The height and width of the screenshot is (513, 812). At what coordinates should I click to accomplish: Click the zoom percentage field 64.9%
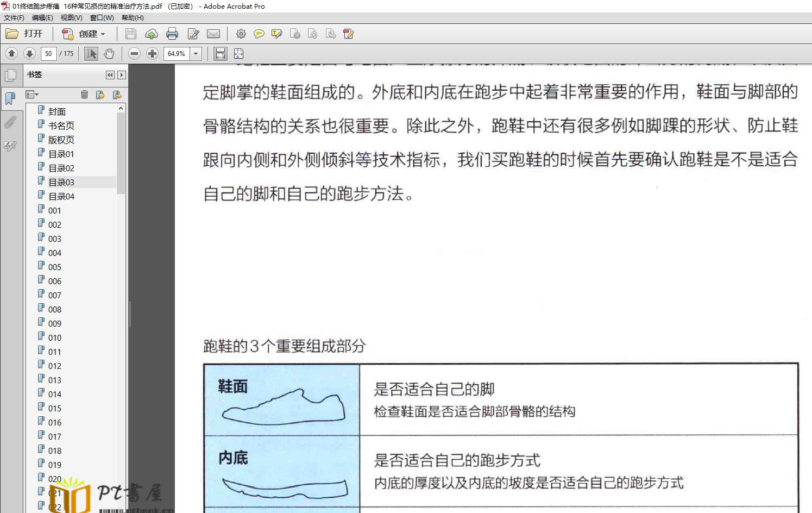pos(177,53)
